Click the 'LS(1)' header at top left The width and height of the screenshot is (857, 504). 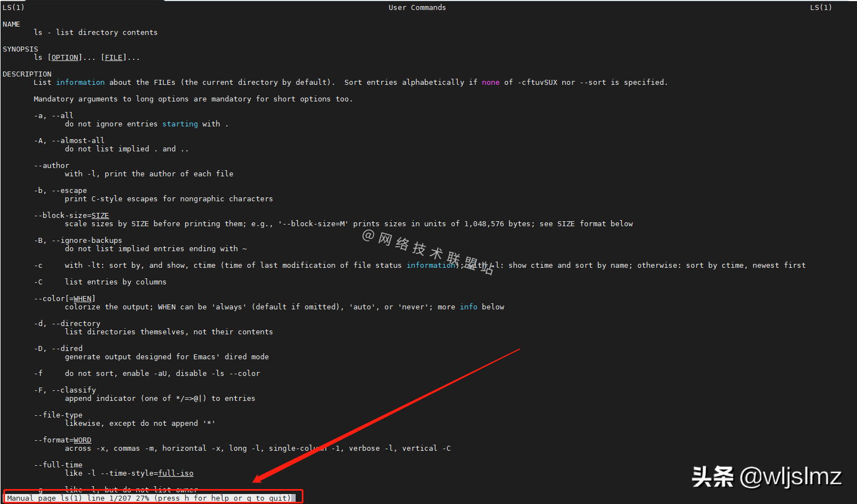(13, 7)
